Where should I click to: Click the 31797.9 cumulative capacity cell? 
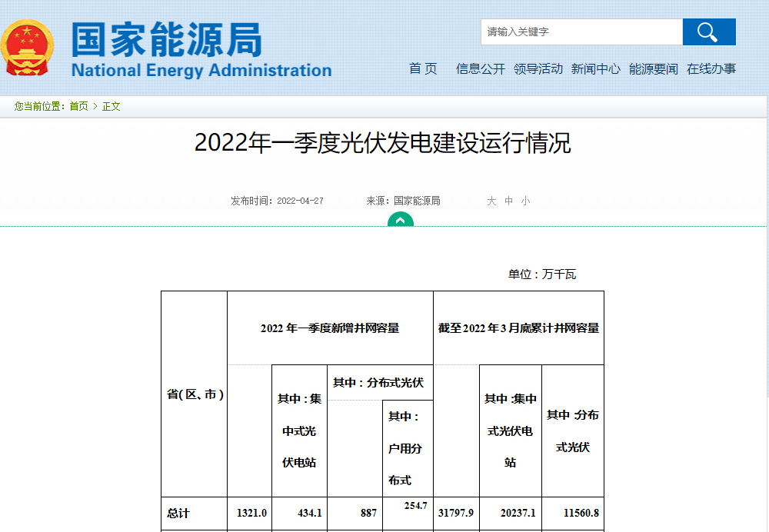coord(456,513)
